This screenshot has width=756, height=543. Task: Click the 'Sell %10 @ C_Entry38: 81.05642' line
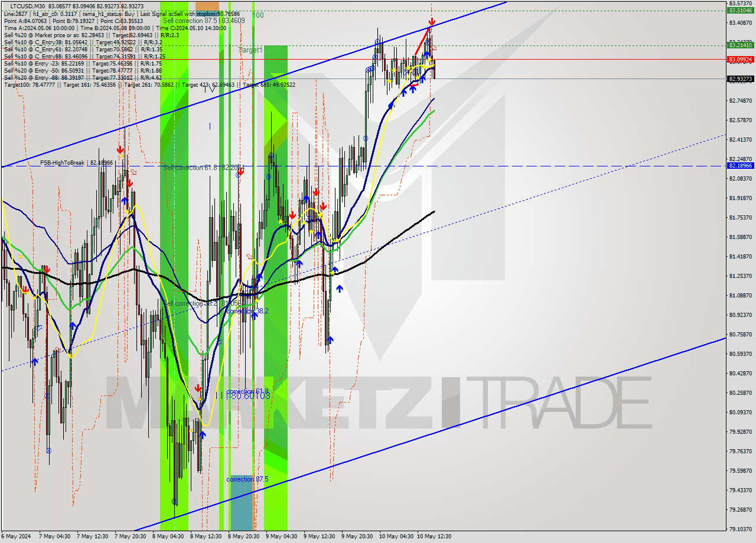(83, 42)
